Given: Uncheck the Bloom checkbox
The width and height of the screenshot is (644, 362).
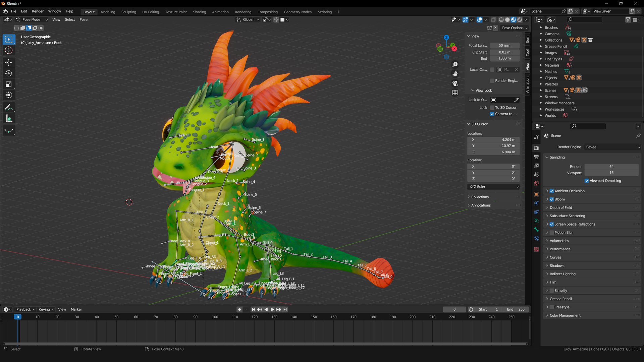Looking at the screenshot, I should pyautogui.click(x=552, y=199).
